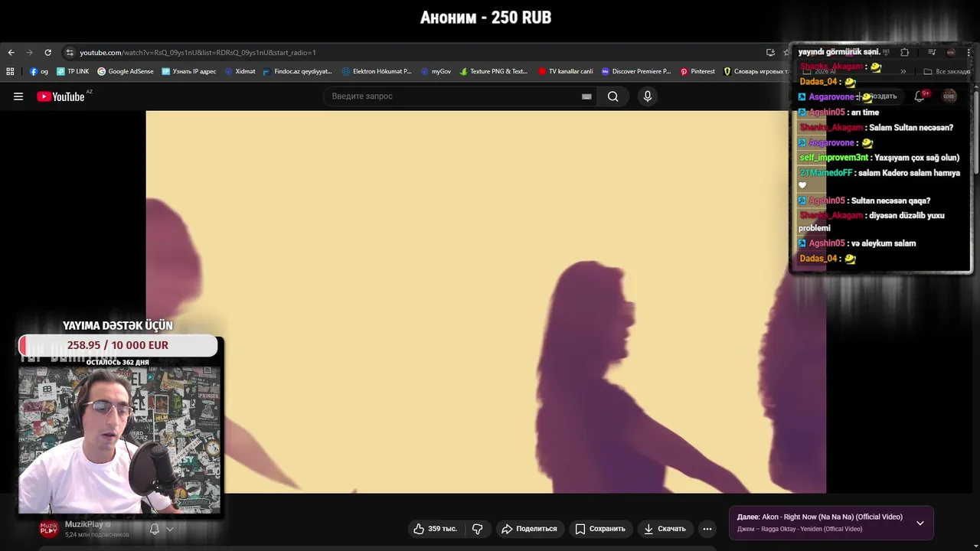Viewport: 980px width, 551px height.
Task: Open the TP LINK bookmark
Action: click(73, 71)
